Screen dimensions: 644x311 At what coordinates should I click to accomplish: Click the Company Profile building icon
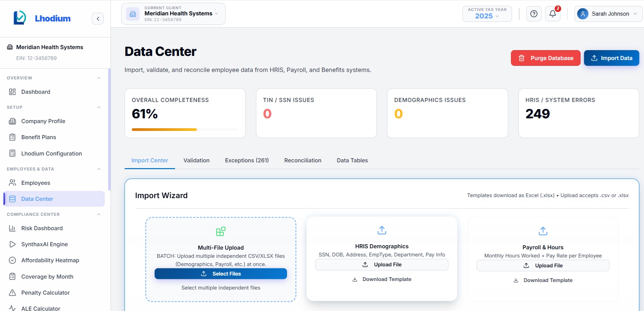click(12, 121)
